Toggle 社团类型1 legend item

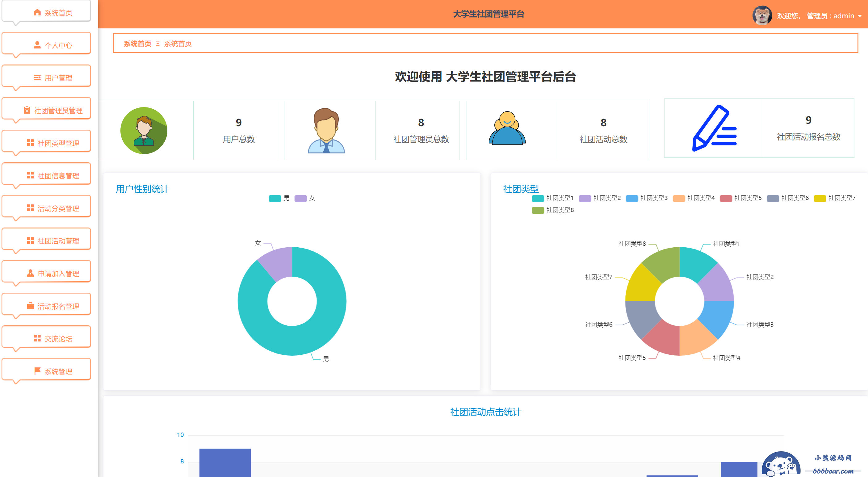coord(552,198)
